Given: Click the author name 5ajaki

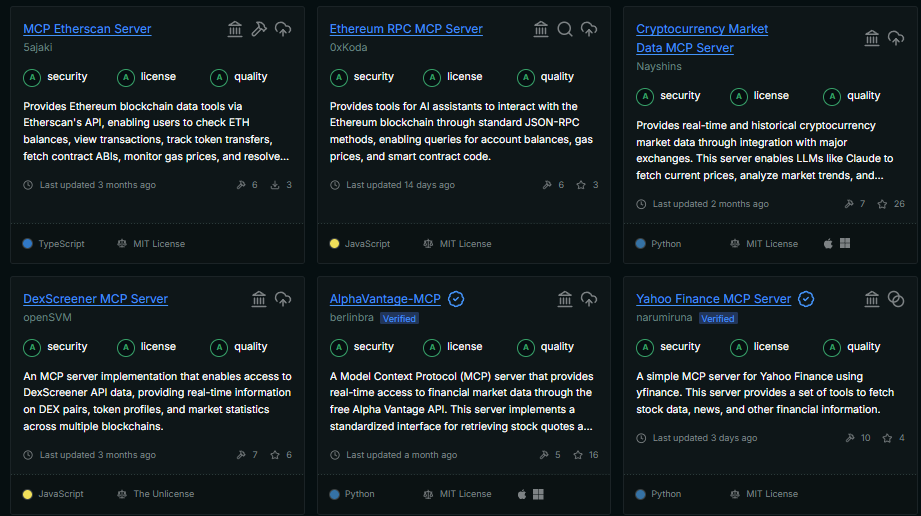Looking at the screenshot, I should point(38,48).
